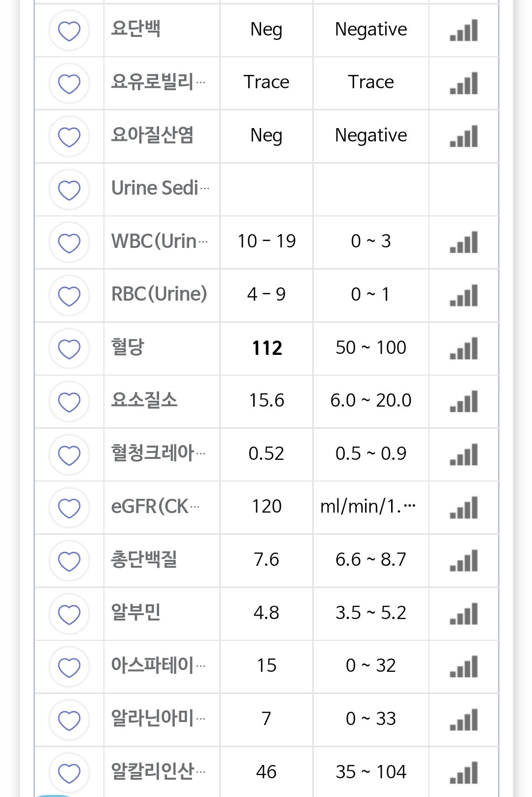The width and height of the screenshot is (532, 797).
Task: Open trend chart icon for 요유로빌리노겐 row
Action: point(464,83)
